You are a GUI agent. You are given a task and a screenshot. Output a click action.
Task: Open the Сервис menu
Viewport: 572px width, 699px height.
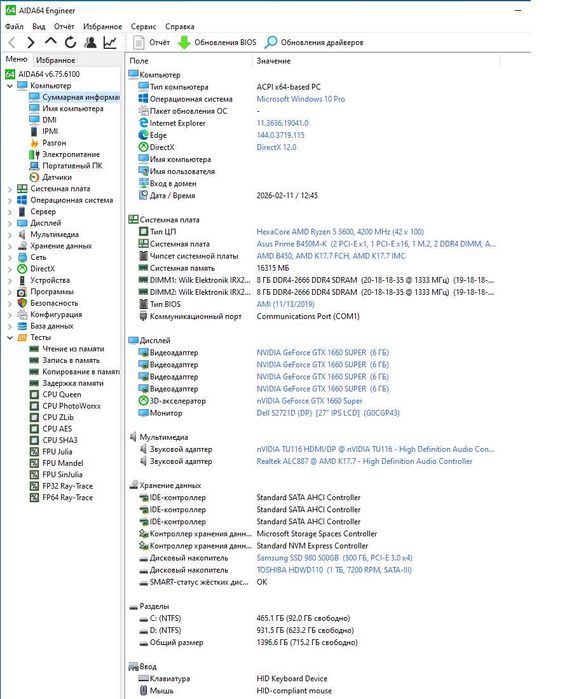[x=144, y=27]
